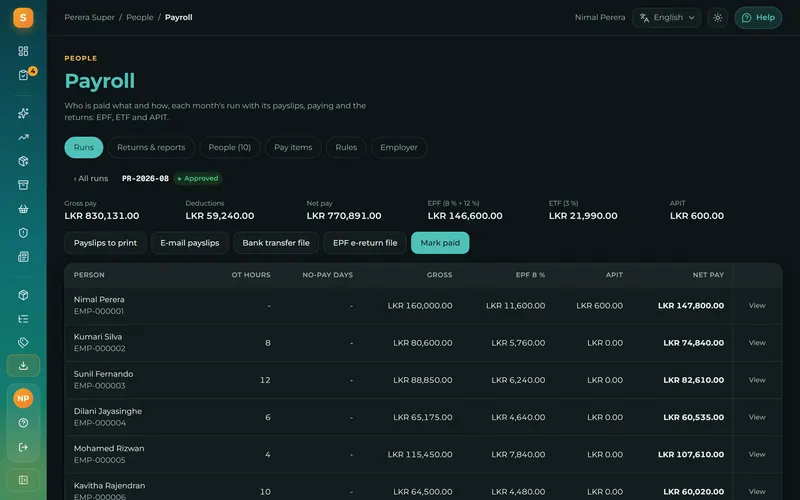Open the sparkles AI icon in sidebar
This screenshot has width=800, height=500.
click(23, 113)
